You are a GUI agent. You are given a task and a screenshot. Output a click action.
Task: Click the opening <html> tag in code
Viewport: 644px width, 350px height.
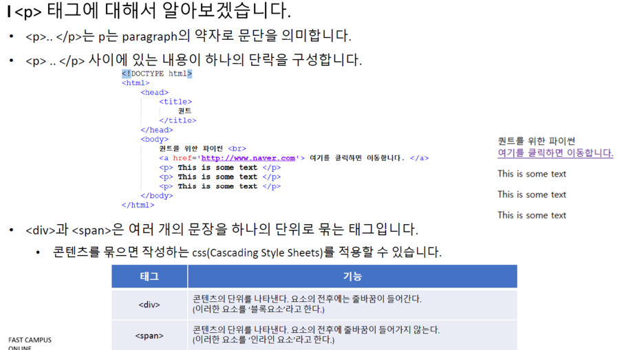point(136,83)
